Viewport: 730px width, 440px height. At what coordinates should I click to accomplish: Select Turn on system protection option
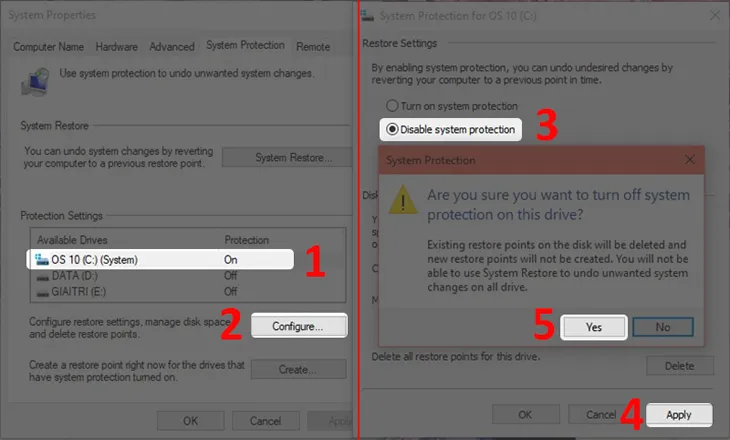(x=393, y=106)
